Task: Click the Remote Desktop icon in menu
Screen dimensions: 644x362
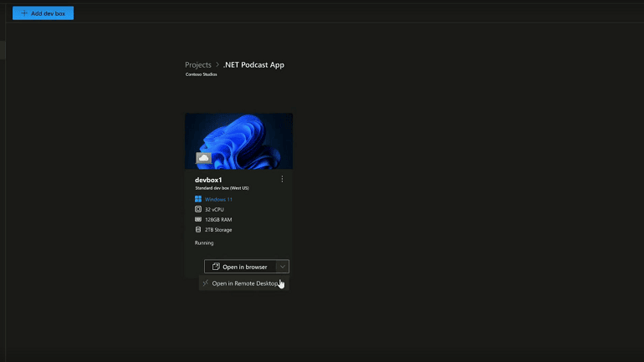Action: pos(206,283)
